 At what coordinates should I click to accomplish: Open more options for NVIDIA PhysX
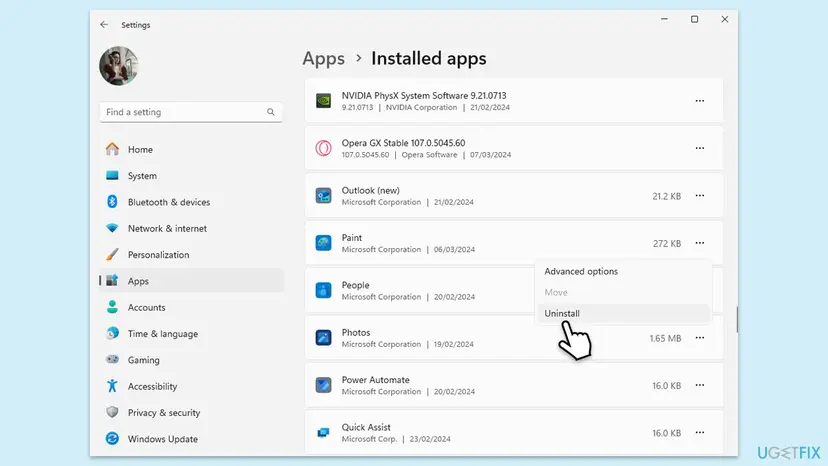pyautogui.click(x=700, y=101)
